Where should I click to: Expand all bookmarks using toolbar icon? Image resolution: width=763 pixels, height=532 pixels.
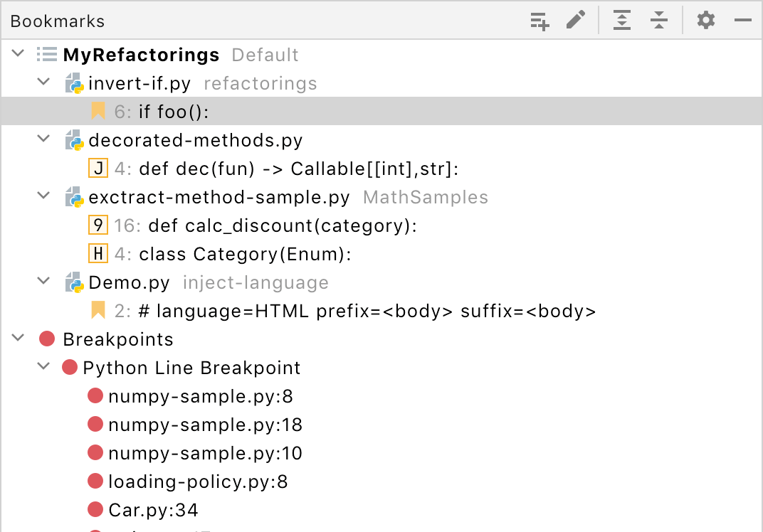621,20
